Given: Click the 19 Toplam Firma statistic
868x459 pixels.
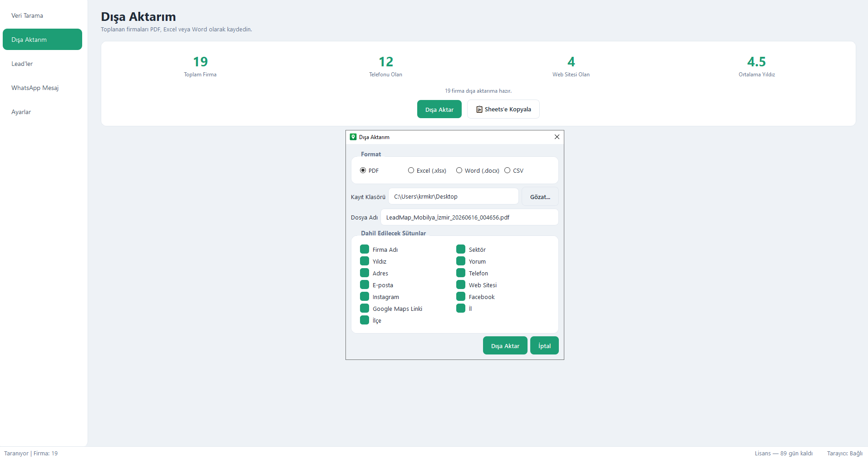Looking at the screenshot, I should pos(200,66).
